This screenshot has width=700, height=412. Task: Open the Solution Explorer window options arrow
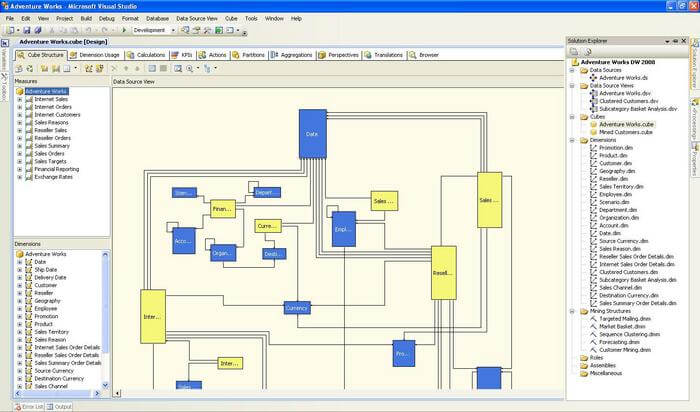pyautogui.click(x=667, y=41)
